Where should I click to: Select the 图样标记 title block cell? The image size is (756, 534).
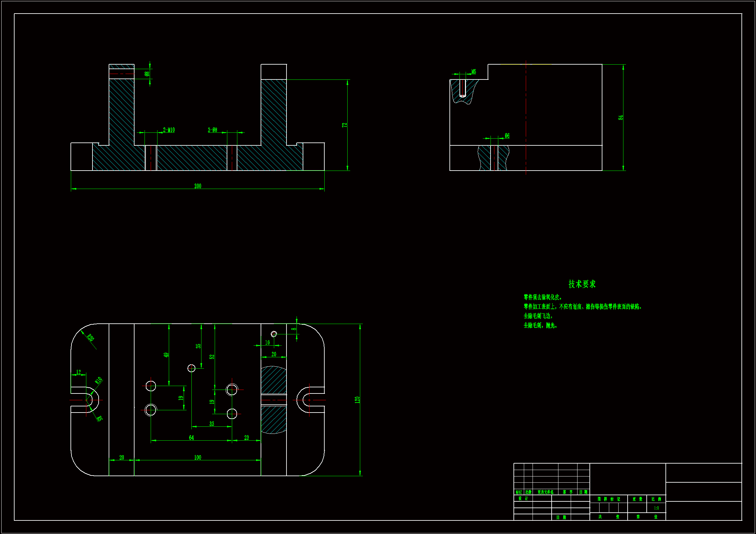click(x=609, y=499)
